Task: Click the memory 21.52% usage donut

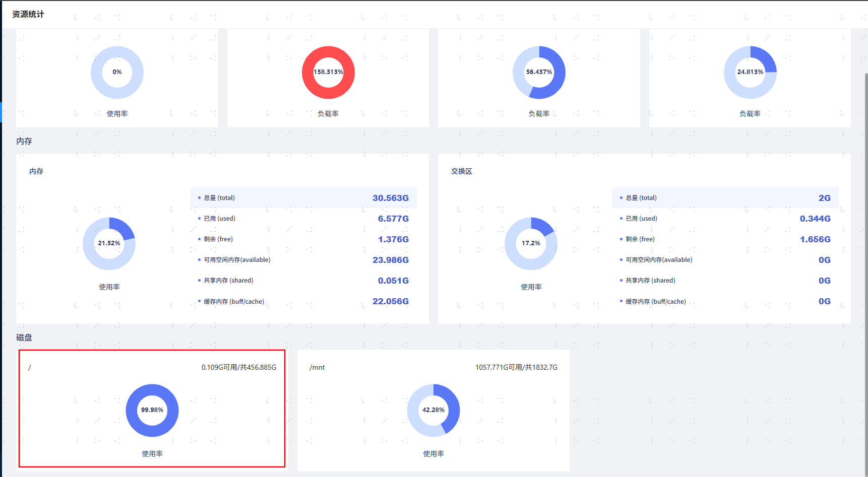Action: click(109, 244)
